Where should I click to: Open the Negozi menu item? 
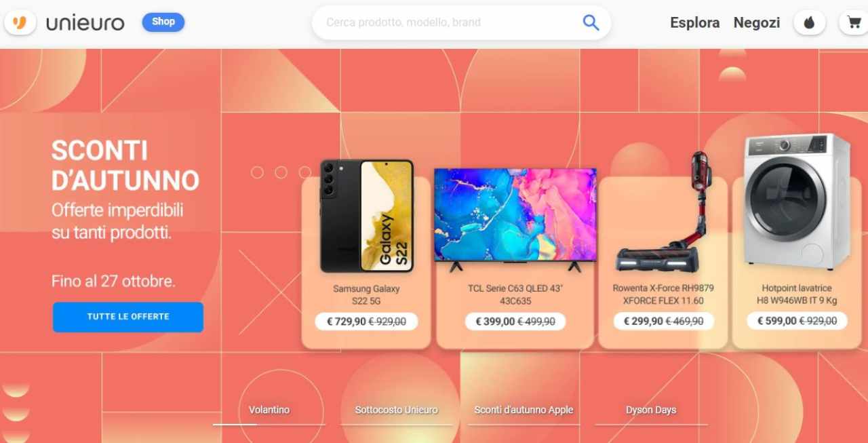click(x=757, y=22)
